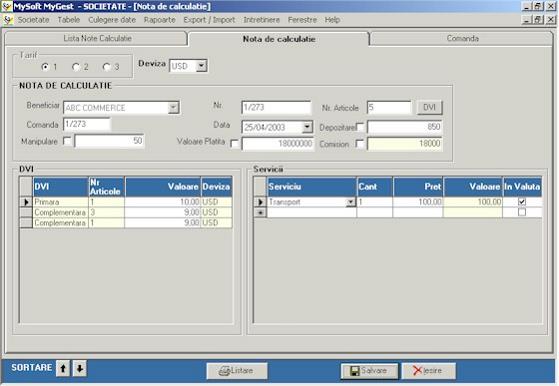The width and height of the screenshot is (559, 386).
Task: Open the Intretinere menu
Action: click(x=262, y=20)
